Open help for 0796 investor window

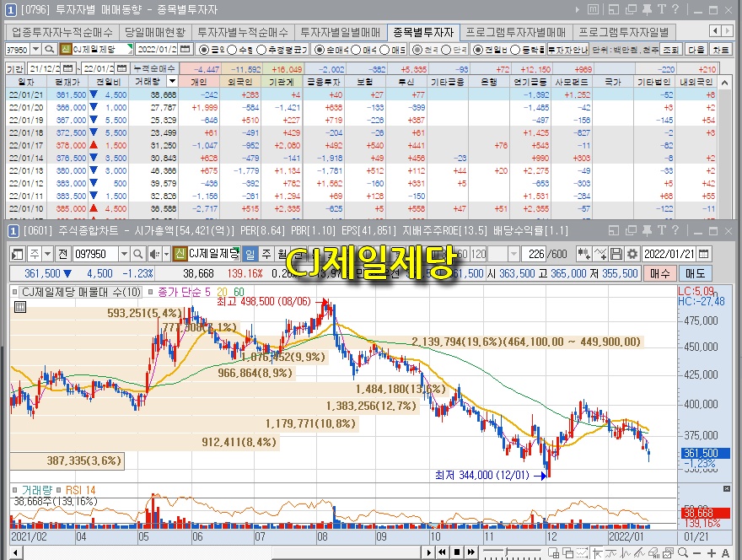pos(675,9)
